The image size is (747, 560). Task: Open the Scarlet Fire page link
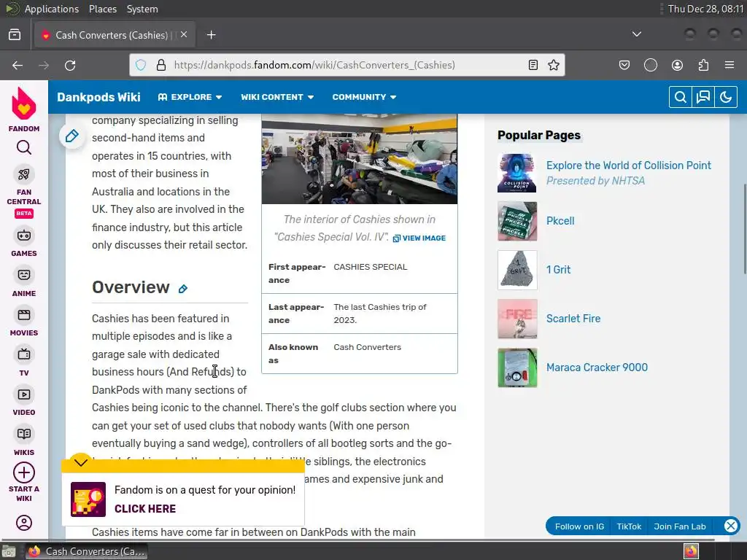573,319
